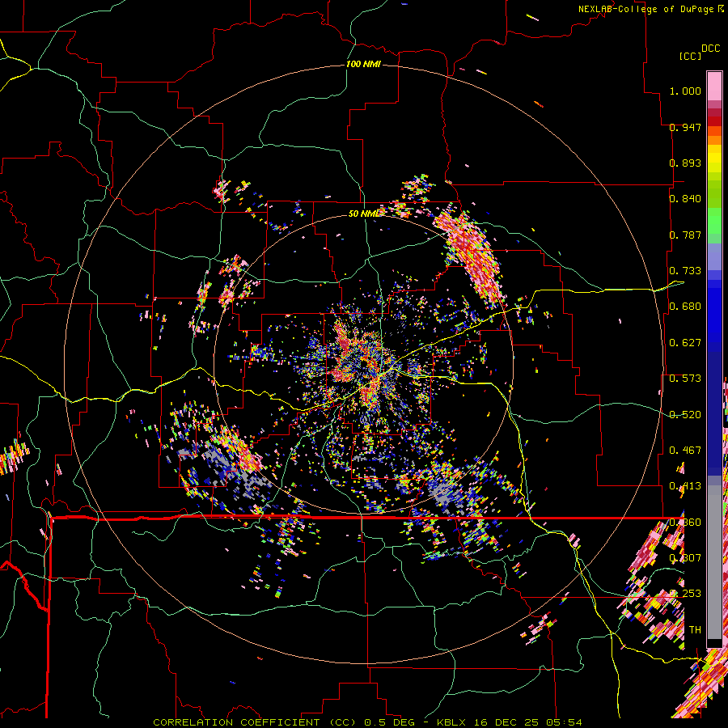
Task: Click the [CC] legend unit label
Action: (x=690, y=56)
